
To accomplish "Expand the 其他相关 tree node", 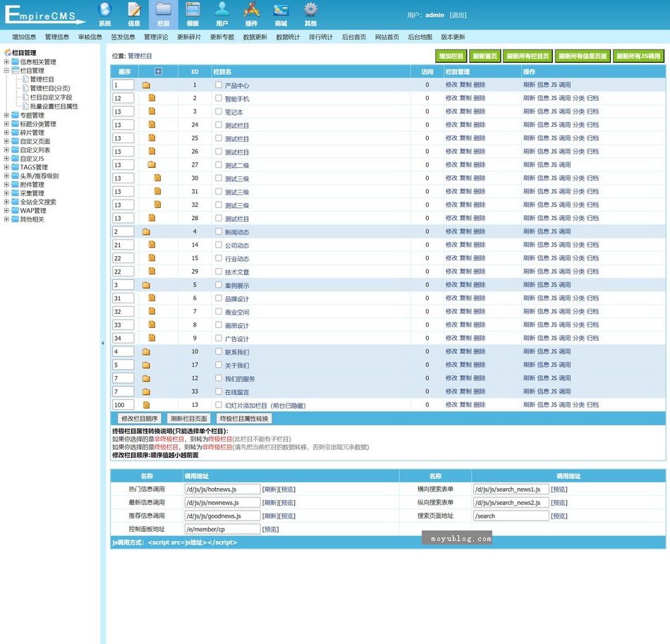I will [x=6, y=219].
